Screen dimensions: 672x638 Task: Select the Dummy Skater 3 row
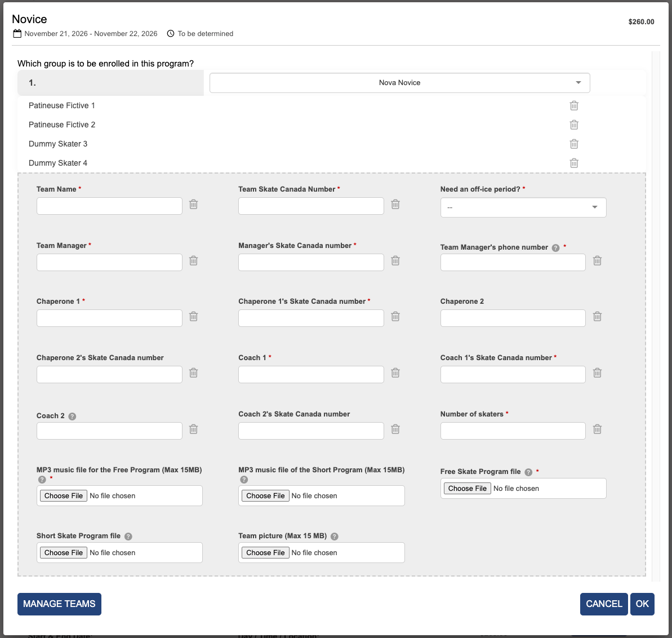331,144
